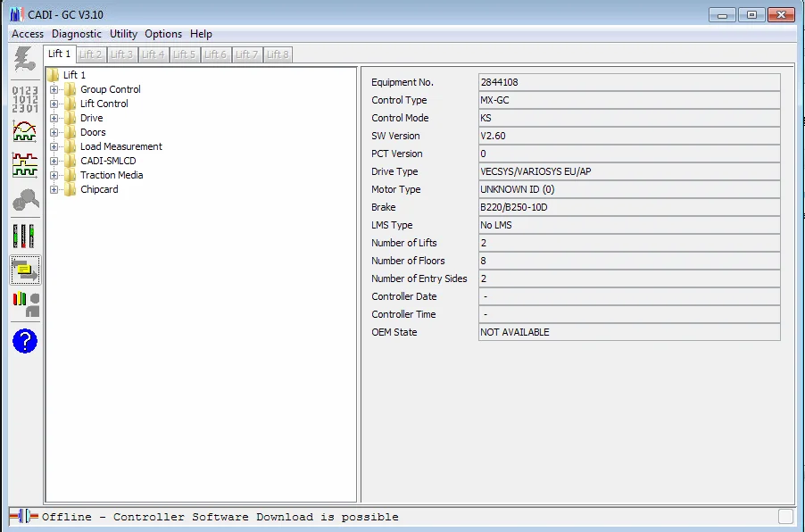Image resolution: width=805 pixels, height=532 pixels.
Task: Select the Lift 7 tab
Action: click(246, 54)
